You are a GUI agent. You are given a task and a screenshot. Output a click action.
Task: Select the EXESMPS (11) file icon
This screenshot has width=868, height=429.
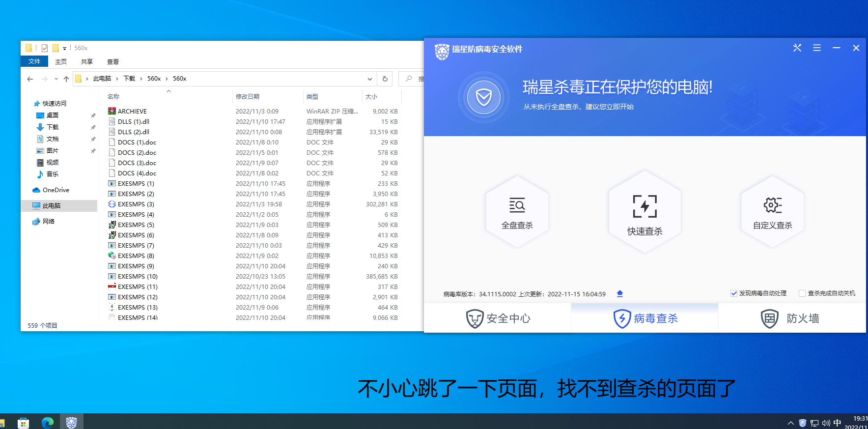(112, 286)
